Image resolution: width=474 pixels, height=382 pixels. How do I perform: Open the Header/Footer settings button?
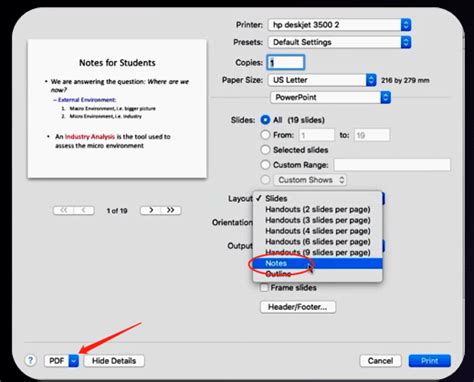tap(298, 307)
